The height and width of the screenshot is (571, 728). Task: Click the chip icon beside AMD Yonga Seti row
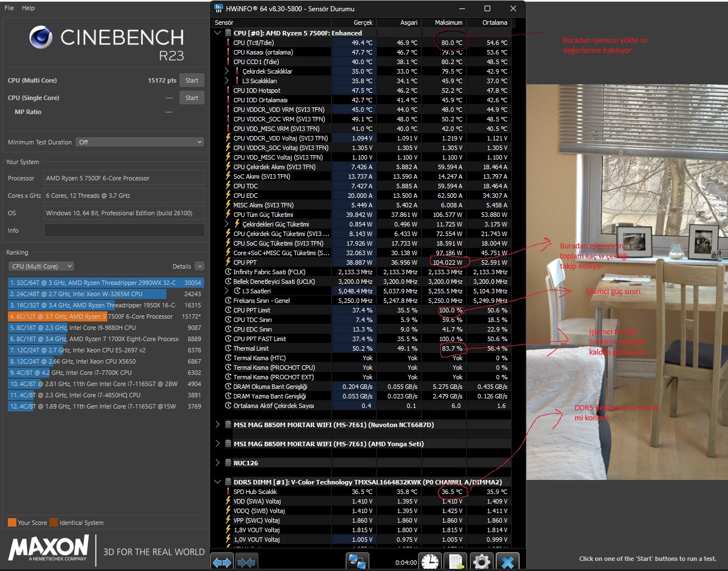tap(228, 444)
